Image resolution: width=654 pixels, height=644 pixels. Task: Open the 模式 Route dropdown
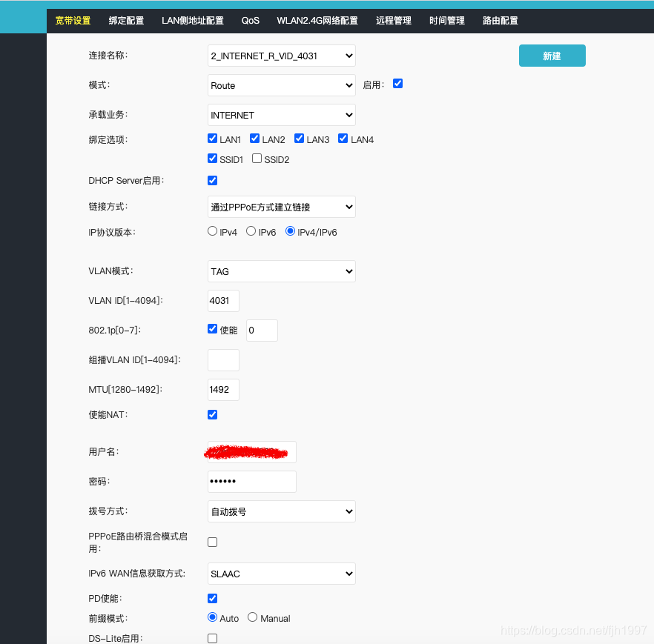tap(281, 85)
